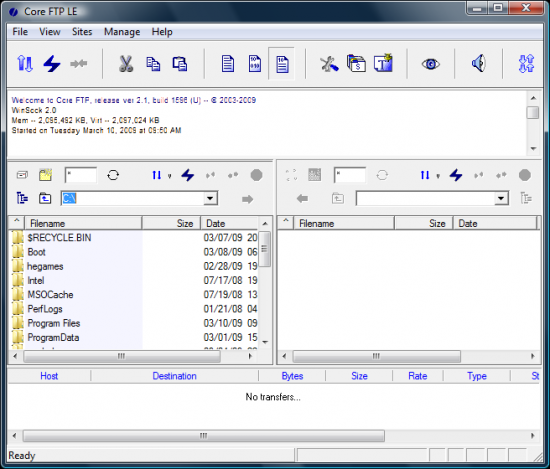Click local pane transfer mode arrows
This screenshot has height=469, width=550.
point(156,175)
